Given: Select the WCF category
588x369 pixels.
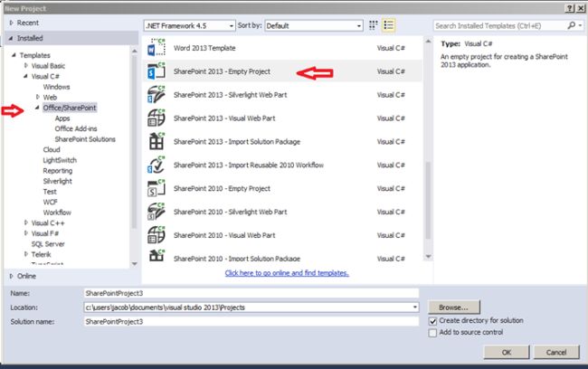Looking at the screenshot, I should (50, 202).
